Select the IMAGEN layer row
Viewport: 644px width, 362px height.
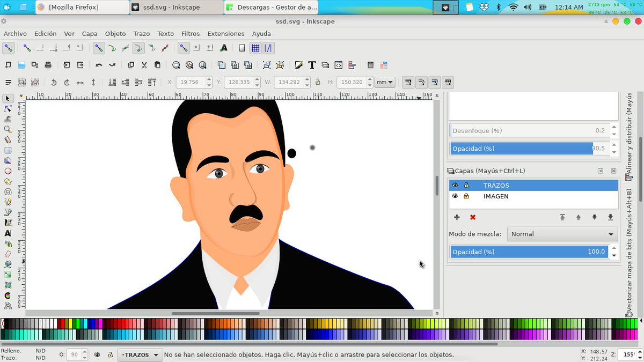533,196
